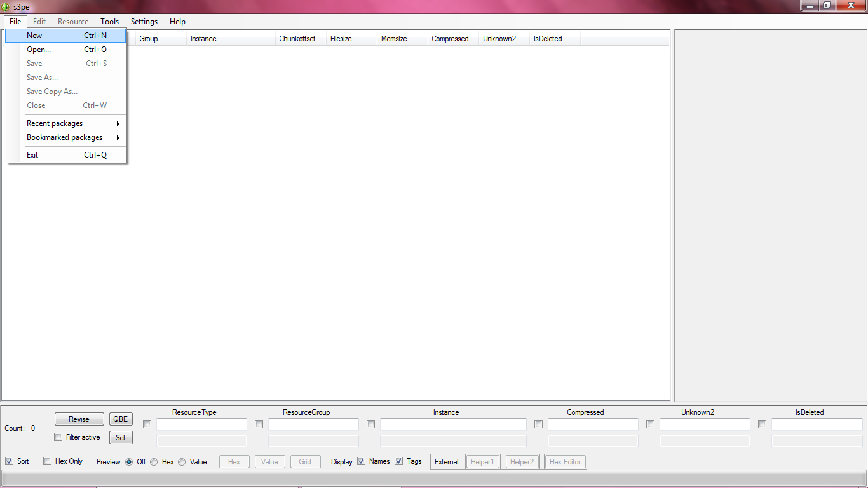The image size is (868, 488).
Task: Open the Tools menu
Action: [x=109, y=21]
